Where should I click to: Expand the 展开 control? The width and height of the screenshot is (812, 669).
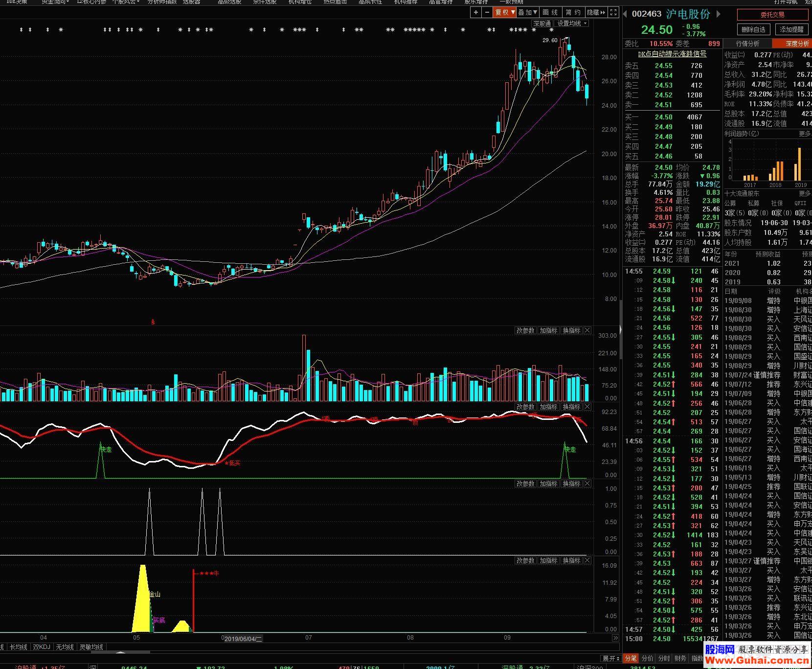click(x=611, y=659)
